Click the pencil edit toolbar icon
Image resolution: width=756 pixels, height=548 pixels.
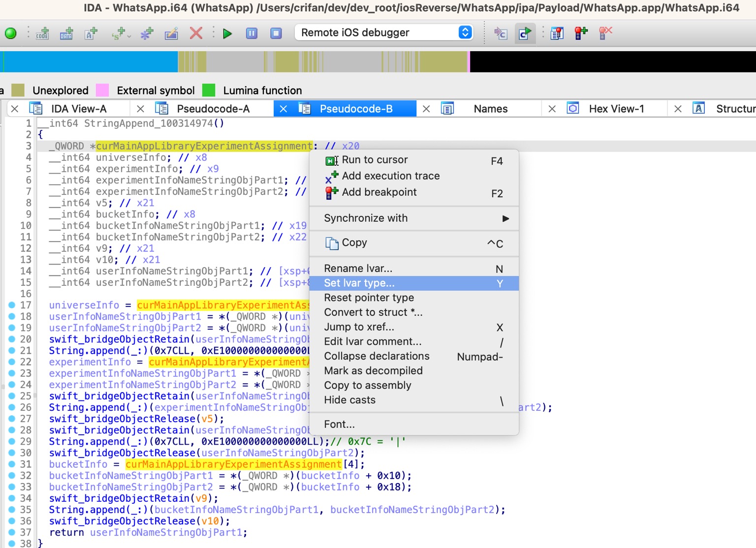171,33
